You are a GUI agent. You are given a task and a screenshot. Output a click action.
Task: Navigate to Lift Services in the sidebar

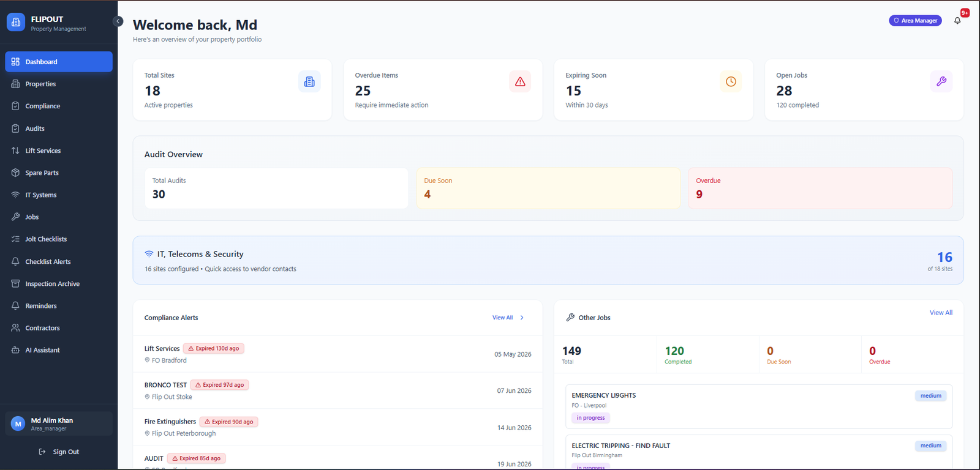[x=59, y=151]
